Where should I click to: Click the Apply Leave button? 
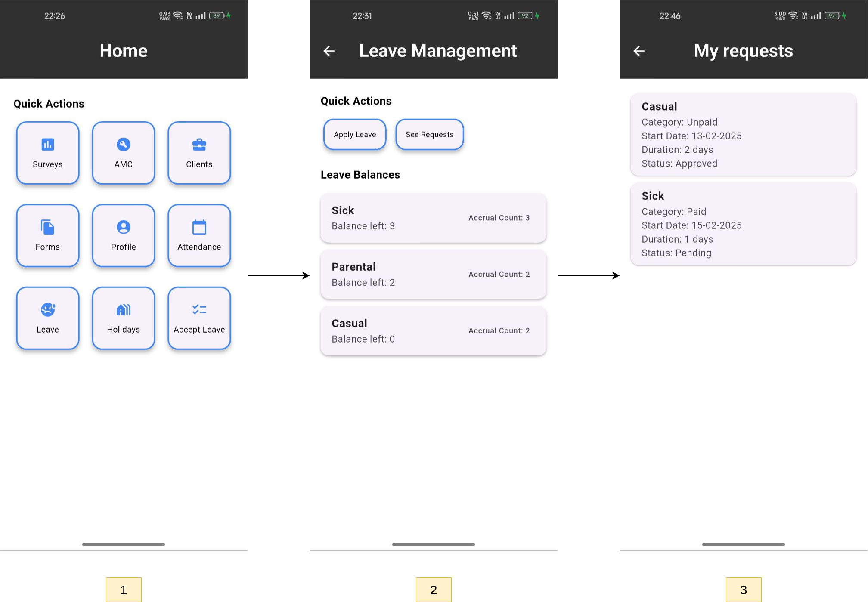(x=355, y=135)
